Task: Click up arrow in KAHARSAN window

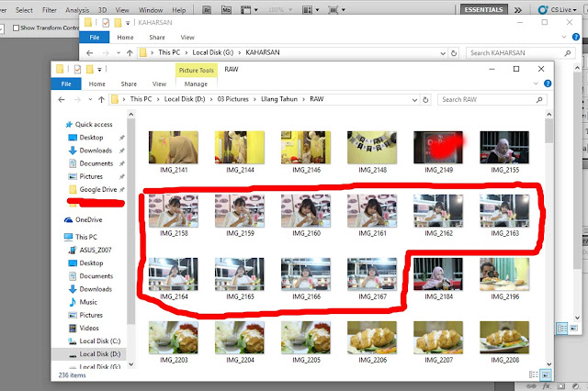Action: point(130,53)
